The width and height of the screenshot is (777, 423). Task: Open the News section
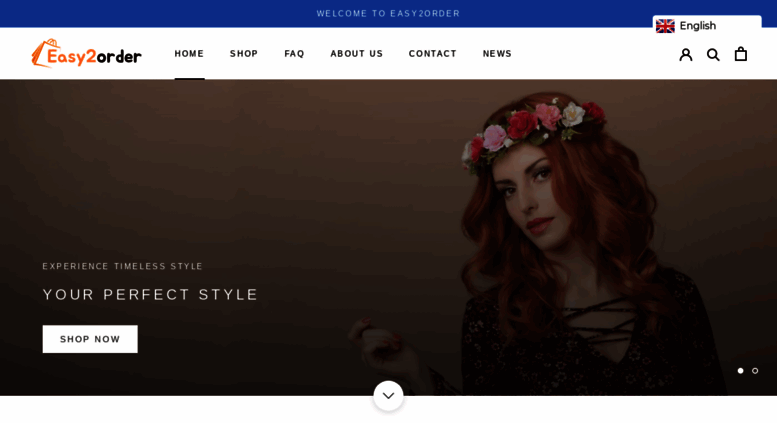click(x=497, y=53)
